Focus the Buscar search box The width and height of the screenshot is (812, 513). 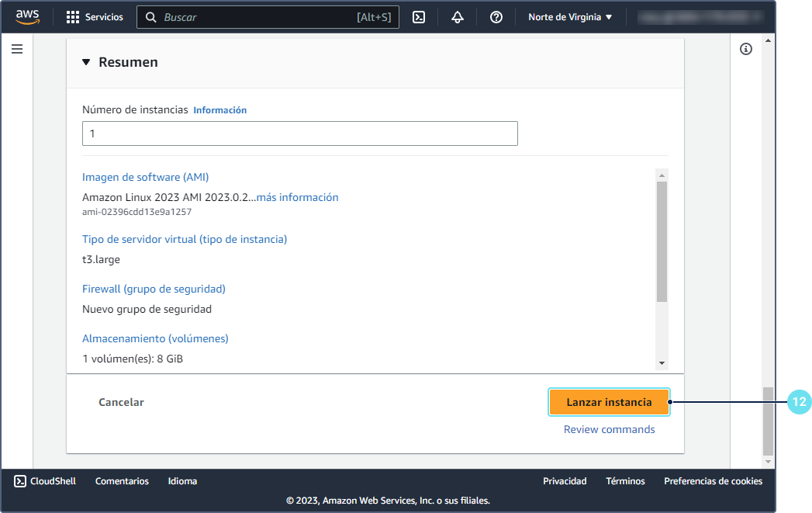coord(256,17)
